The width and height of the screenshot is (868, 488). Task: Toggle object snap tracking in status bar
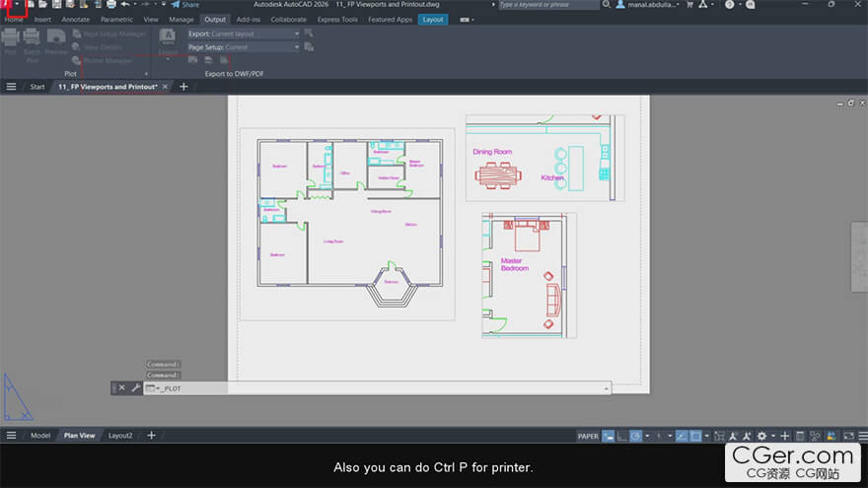[x=682, y=436]
